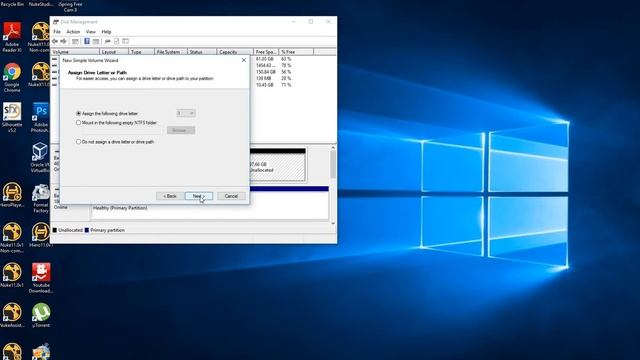Close the New Simple Volume Wizard dialog
Viewport: 640px width, 360px height.
244,60
